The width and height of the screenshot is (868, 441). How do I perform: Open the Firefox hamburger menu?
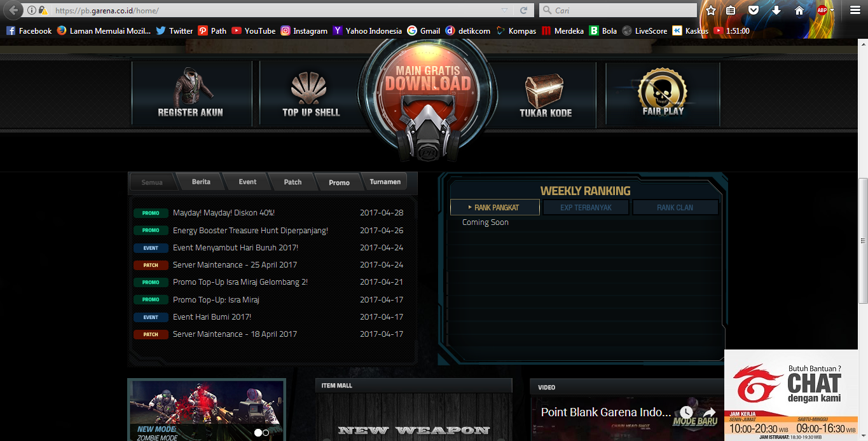tap(855, 10)
